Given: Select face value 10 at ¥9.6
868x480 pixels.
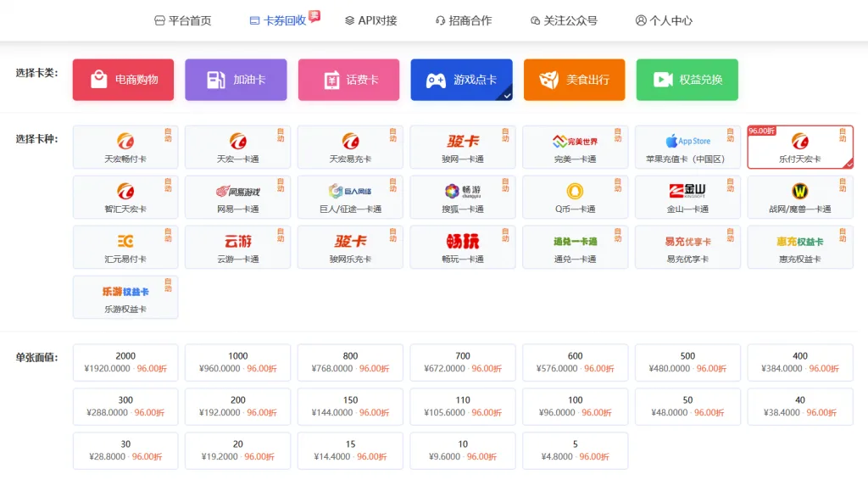Looking at the screenshot, I should coord(463,450).
